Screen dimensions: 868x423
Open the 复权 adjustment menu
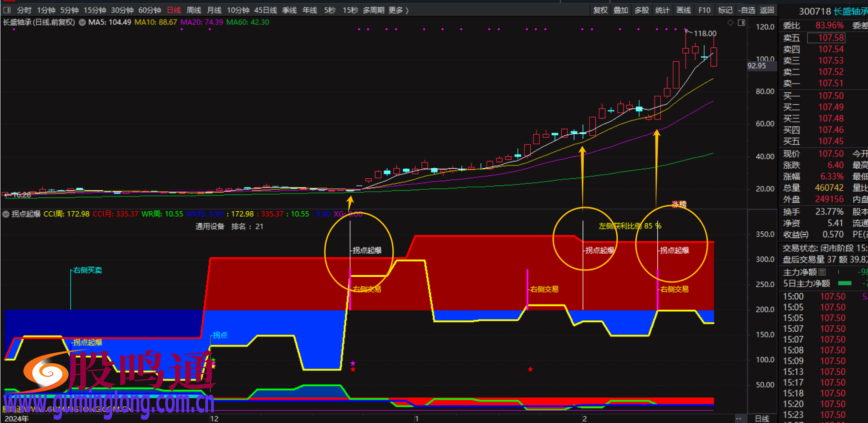pyautogui.click(x=600, y=10)
